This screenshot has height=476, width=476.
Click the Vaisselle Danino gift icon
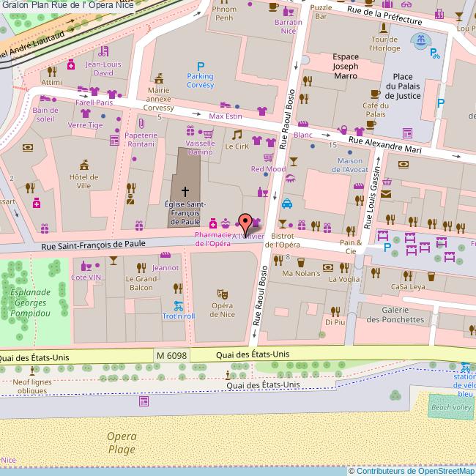click(190, 131)
